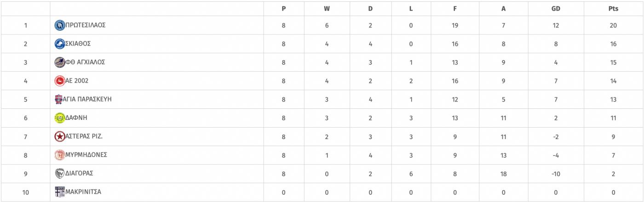Click the ΜΑΚΡΙΝΙΤΣΑ team badge
The height and width of the screenshot is (202, 644).
[59, 192]
